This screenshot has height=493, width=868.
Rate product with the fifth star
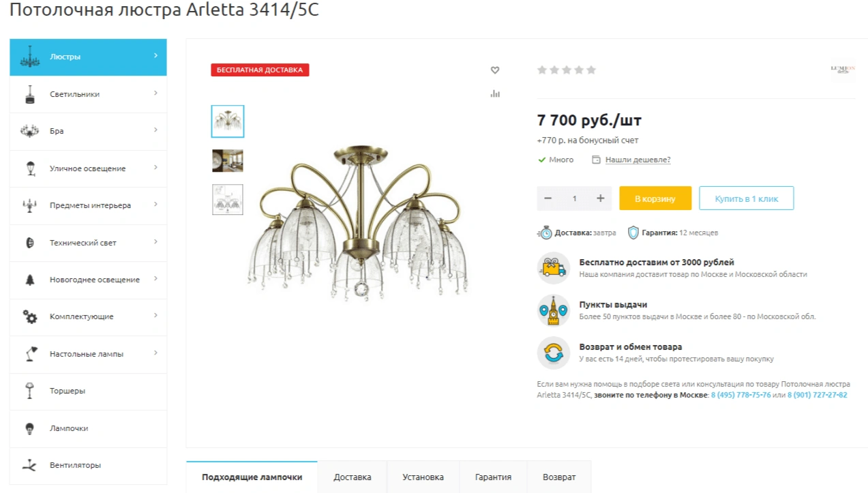pyautogui.click(x=591, y=70)
